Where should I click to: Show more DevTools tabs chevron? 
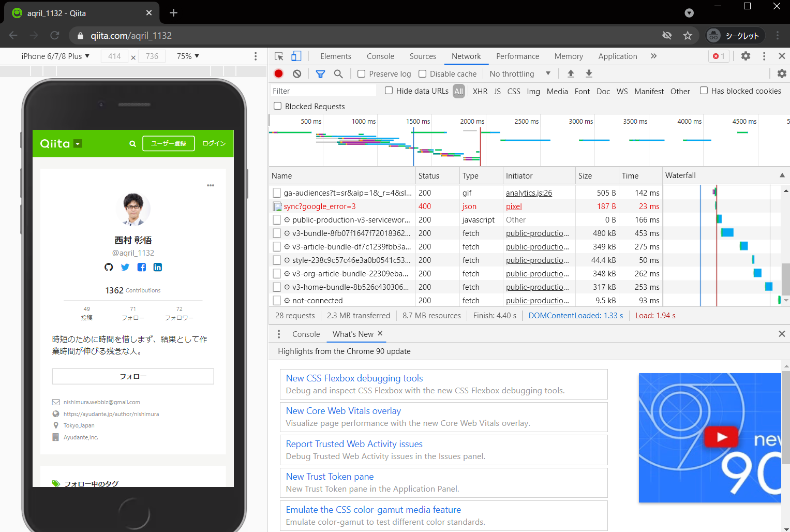[x=654, y=56]
